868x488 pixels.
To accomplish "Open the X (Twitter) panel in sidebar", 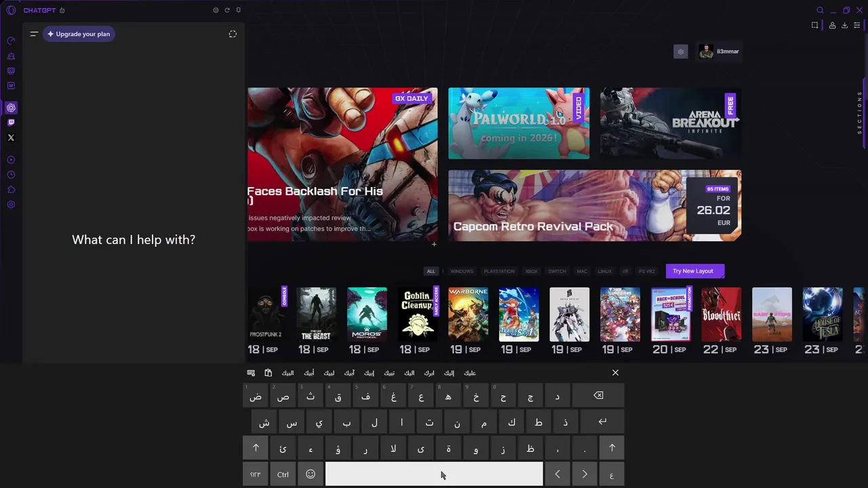I will pos(11,138).
